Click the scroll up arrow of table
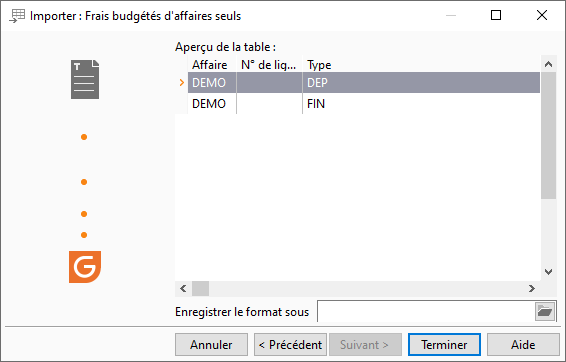566x362 pixels. click(548, 64)
